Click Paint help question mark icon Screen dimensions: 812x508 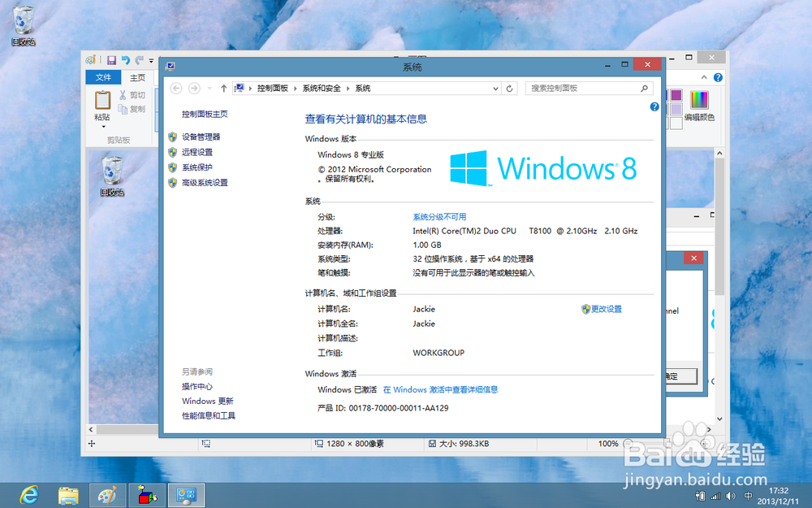point(718,77)
